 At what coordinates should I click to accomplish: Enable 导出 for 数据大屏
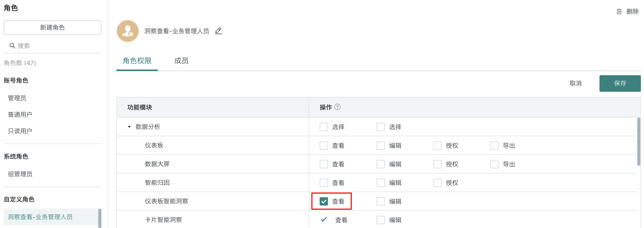(495, 164)
